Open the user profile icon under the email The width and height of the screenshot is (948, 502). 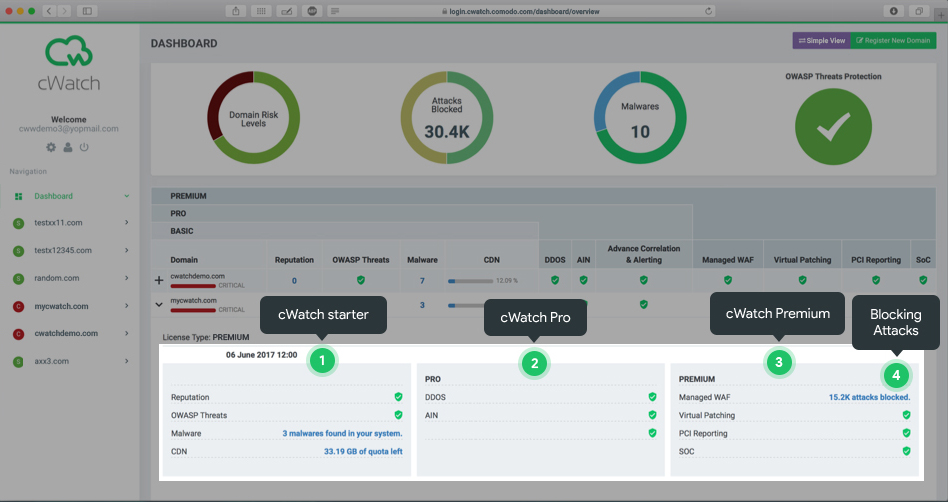(68, 147)
